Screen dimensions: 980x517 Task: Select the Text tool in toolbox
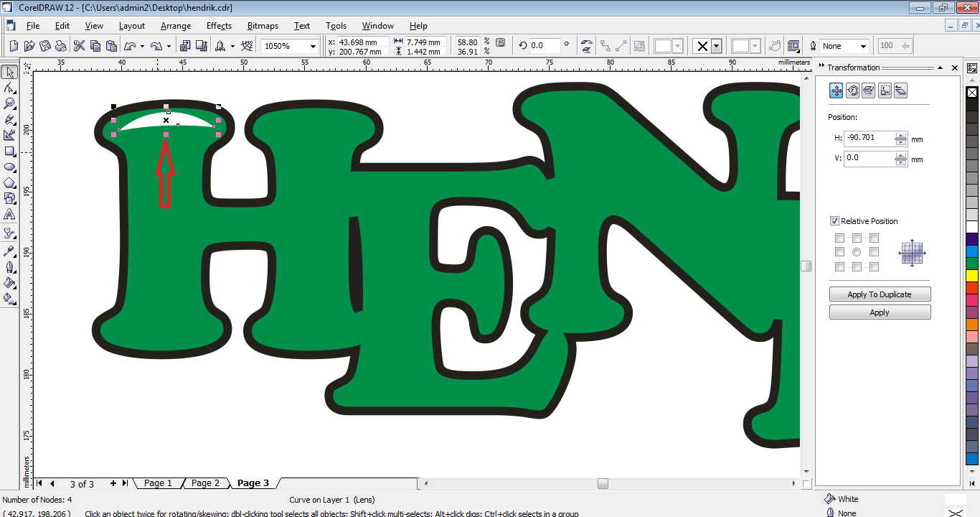9,214
